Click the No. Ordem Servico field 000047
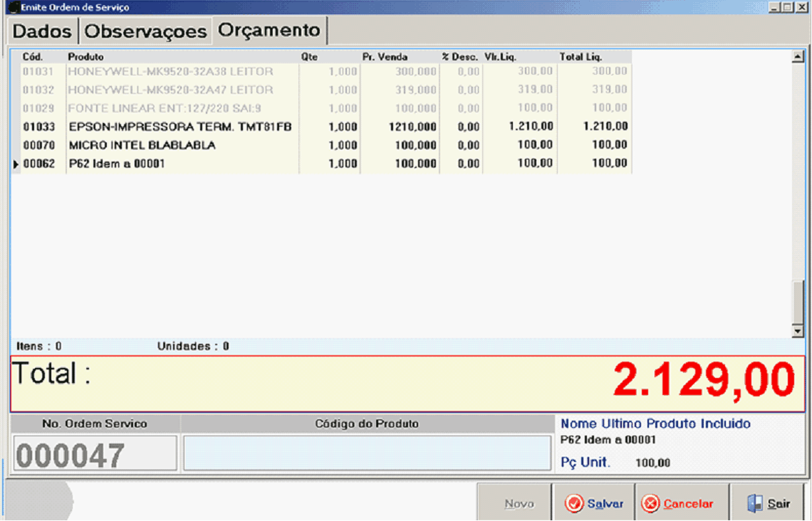 pyautogui.click(x=94, y=455)
